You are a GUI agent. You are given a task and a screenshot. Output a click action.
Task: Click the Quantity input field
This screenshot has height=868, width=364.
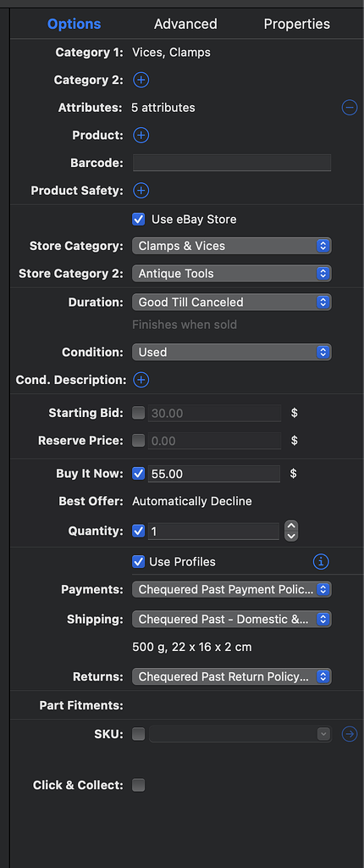point(213,531)
